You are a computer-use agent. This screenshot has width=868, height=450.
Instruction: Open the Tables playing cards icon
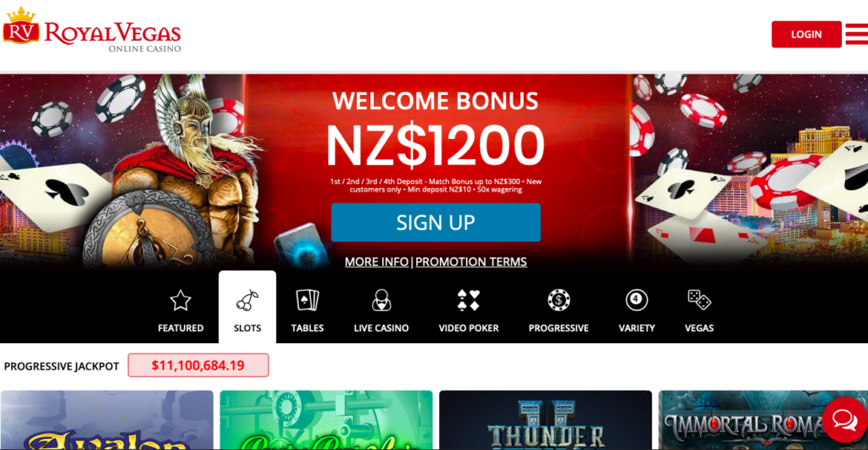(307, 301)
